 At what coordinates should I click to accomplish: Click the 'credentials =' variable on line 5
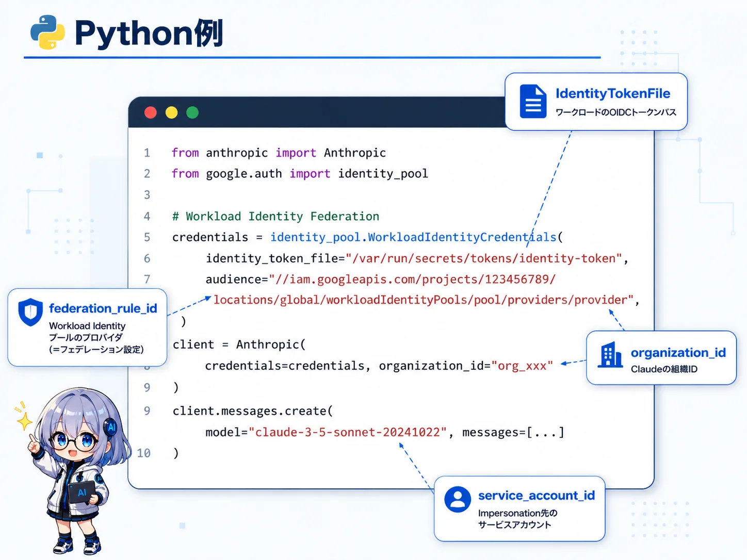[217, 237]
